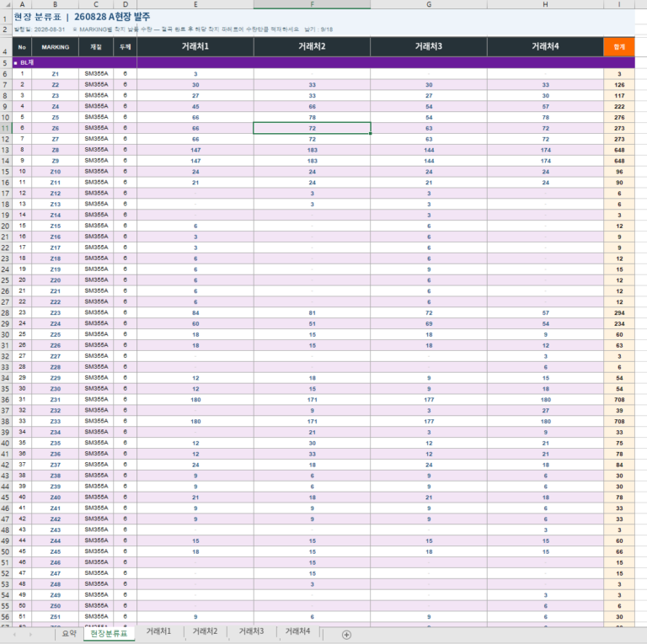Click the 재질 table header cell

pos(96,47)
